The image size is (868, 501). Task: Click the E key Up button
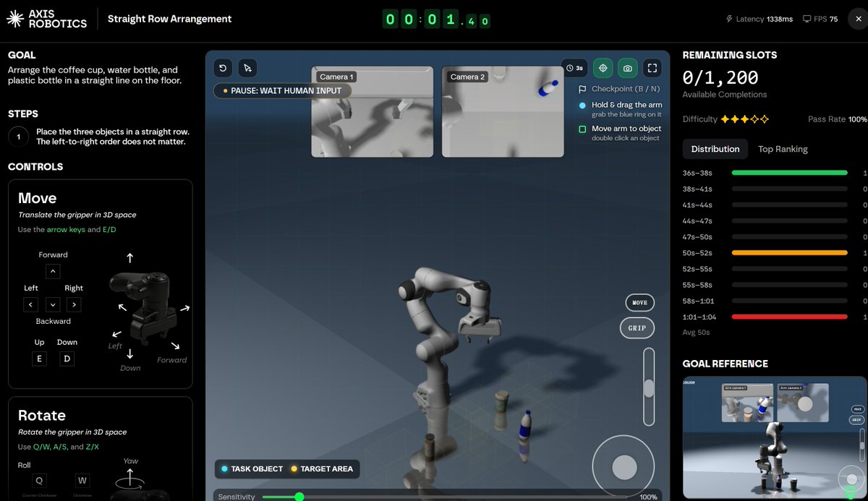(39, 359)
